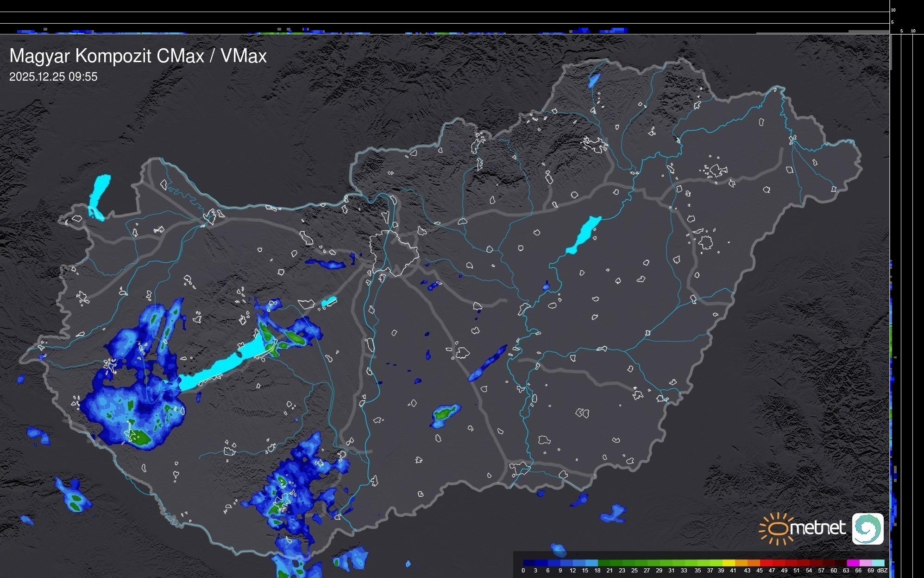Click the teal swirl app icon

point(868,528)
